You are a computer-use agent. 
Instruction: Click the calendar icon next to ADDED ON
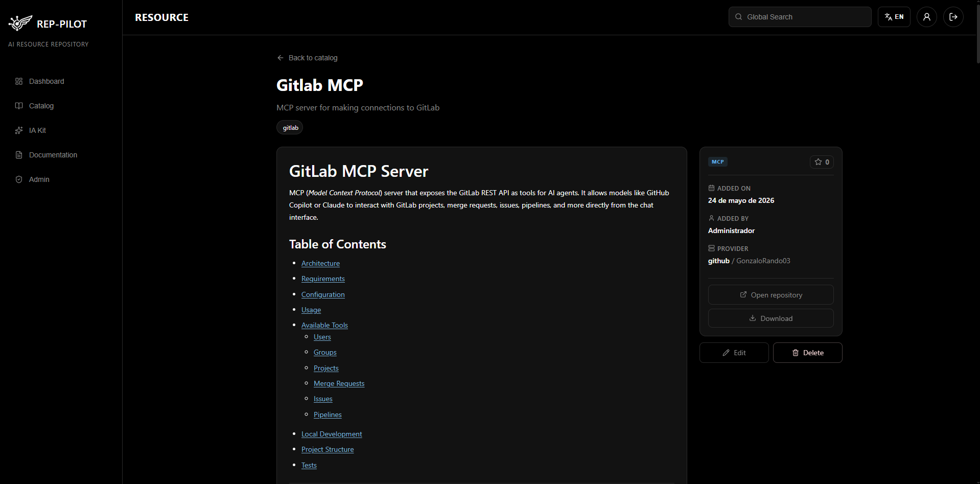(711, 188)
